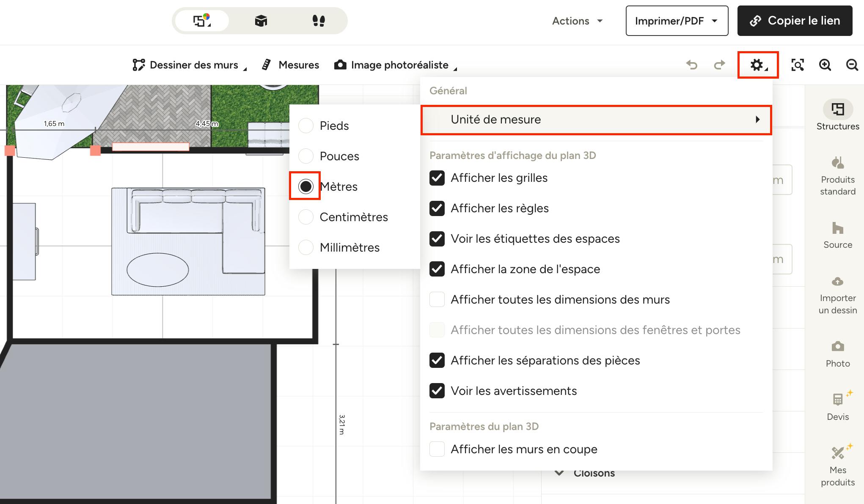The width and height of the screenshot is (864, 504).
Task: Uncheck Afficher les grilles
Action: [x=437, y=178]
